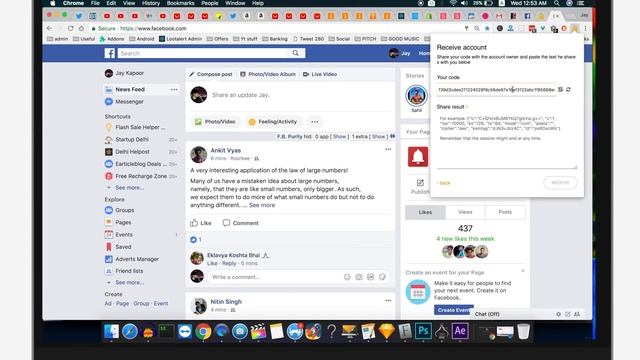640x360 pixels.
Task: Bookmark the page with the star icon
Action: [x=487, y=29]
